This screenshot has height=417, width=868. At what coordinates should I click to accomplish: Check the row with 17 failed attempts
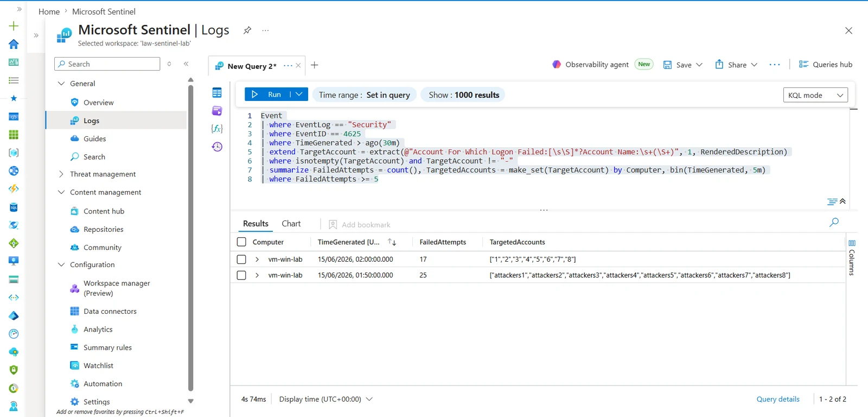click(242, 260)
